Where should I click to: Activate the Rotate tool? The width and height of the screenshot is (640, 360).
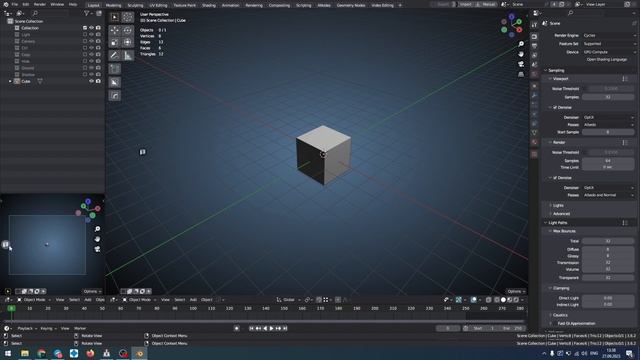pos(128,30)
